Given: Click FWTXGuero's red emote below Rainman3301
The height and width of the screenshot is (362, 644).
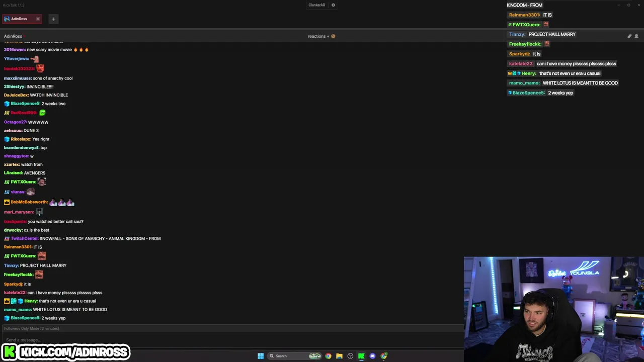Looking at the screenshot, I should click(42, 256).
